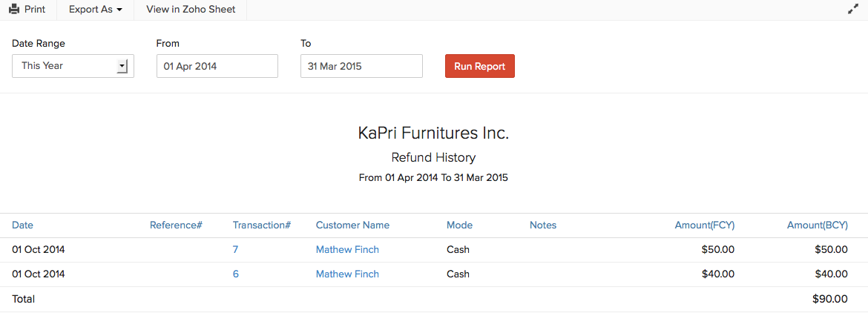Click the Refund History report title
This screenshot has height=313, width=868.
pos(433,157)
